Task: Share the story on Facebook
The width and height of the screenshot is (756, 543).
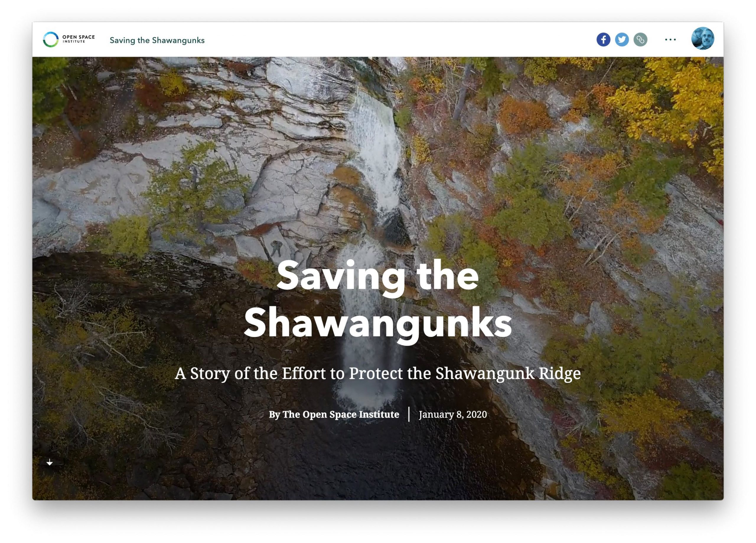Action: click(x=603, y=40)
